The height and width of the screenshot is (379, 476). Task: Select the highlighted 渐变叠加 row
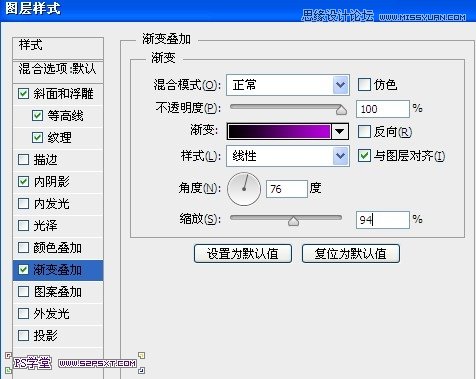point(58,270)
